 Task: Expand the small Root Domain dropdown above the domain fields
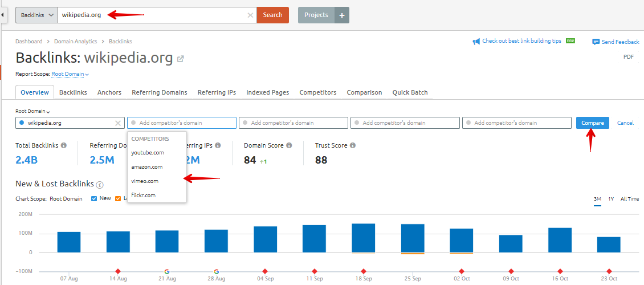click(33, 111)
